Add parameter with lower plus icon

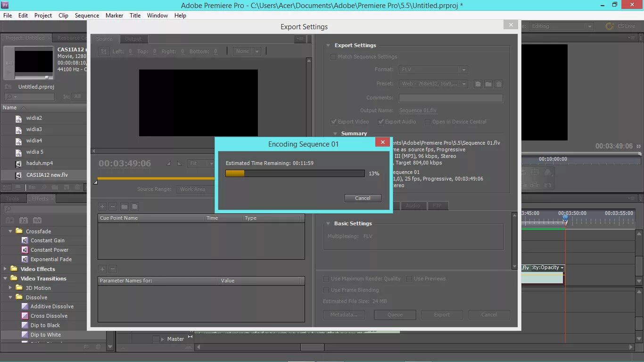[102, 269]
